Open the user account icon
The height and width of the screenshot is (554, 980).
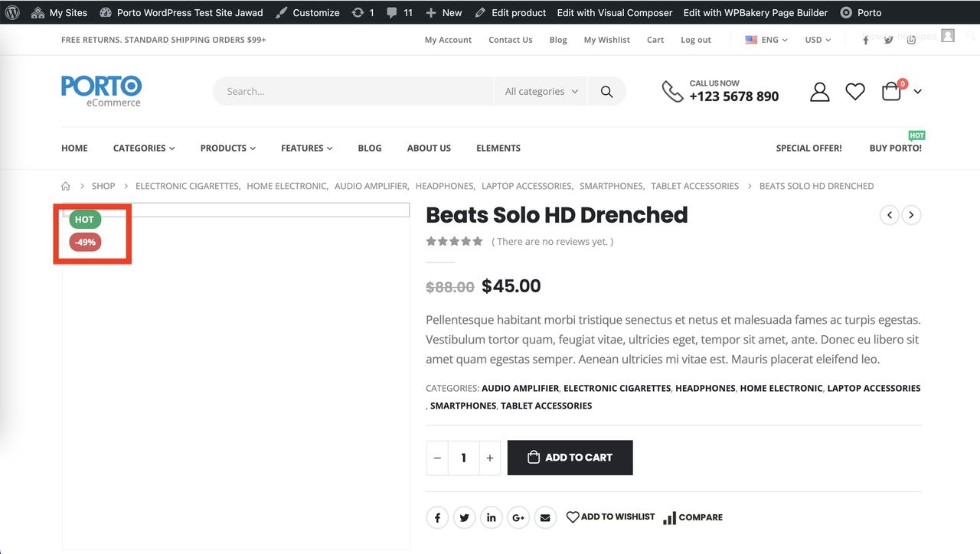pos(820,92)
